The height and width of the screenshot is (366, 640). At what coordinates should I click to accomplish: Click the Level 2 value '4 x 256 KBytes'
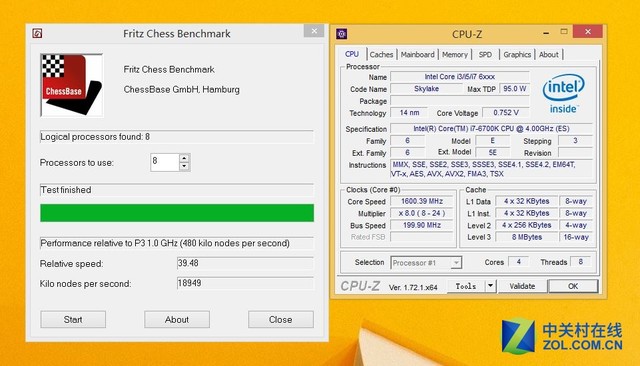527,225
